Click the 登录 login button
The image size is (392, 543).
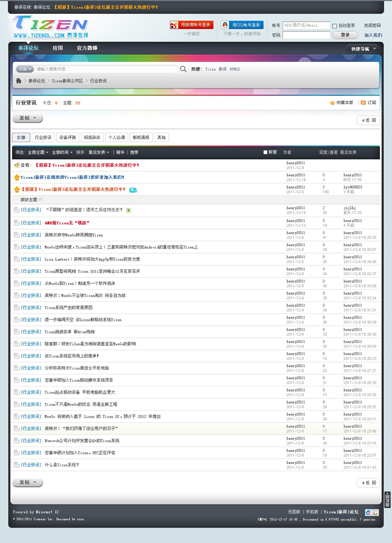345,35
